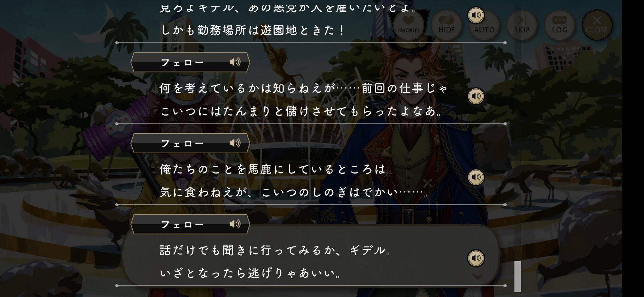This screenshot has width=644, height=297.
Task: Close the log with CLOSE button
Action: pos(597,25)
